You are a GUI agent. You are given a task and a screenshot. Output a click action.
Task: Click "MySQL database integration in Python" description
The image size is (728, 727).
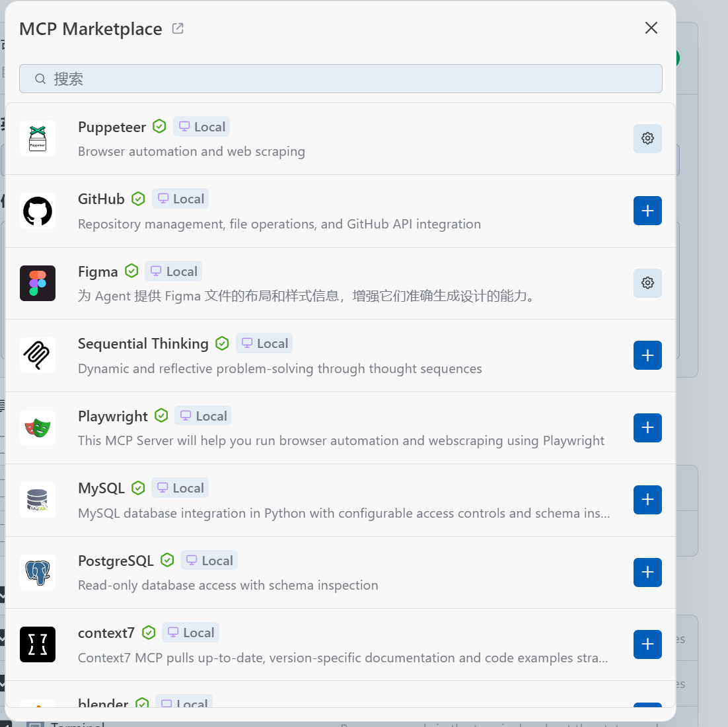[x=344, y=513]
